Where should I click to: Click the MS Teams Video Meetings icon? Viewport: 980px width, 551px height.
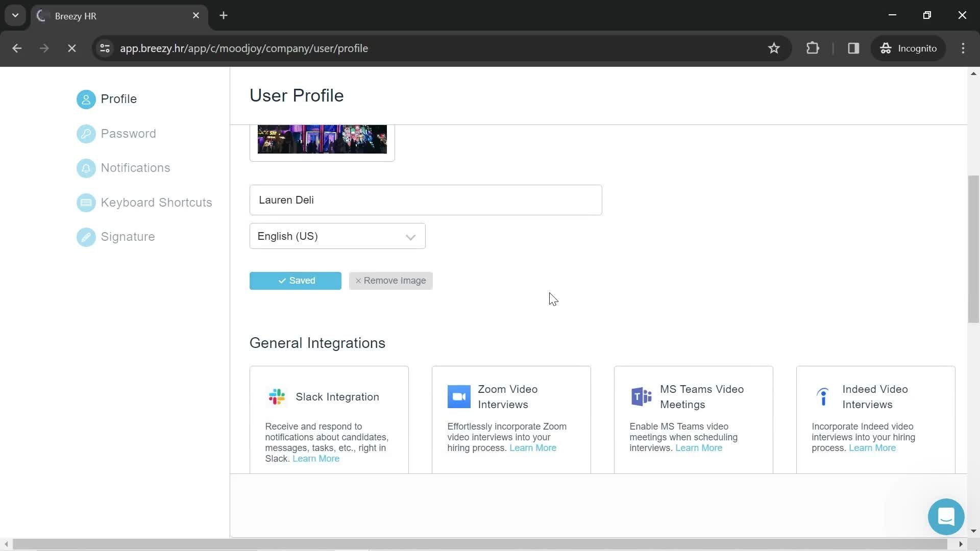[x=641, y=396]
